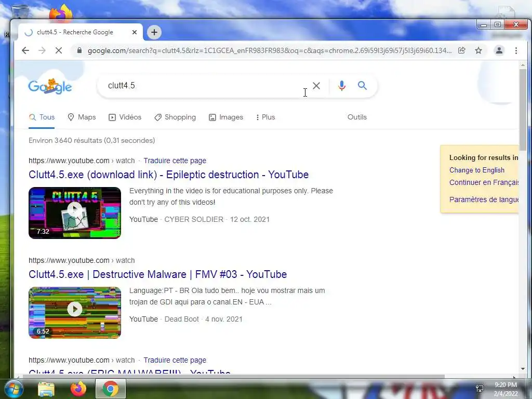The width and height of the screenshot is (532, 399).
Task: Click the Chrome address bar URL
Action: (x=270, y=50)
